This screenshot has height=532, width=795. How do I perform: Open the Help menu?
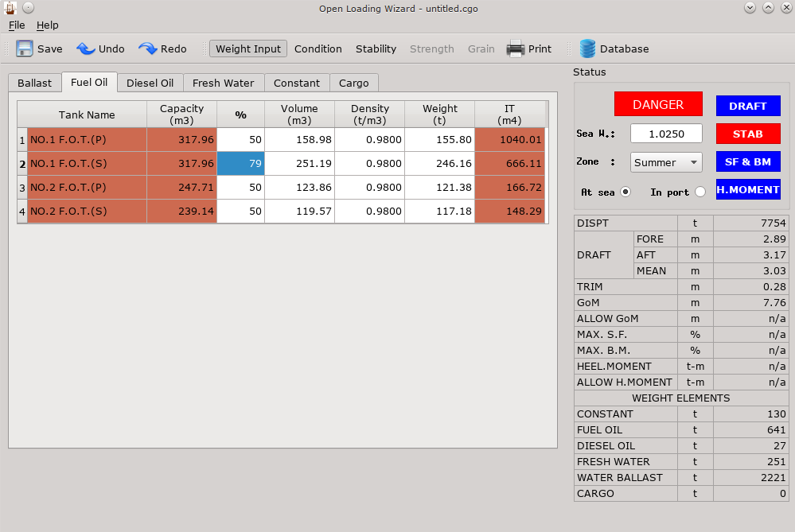pyautogui.click(x=48, y=25)
